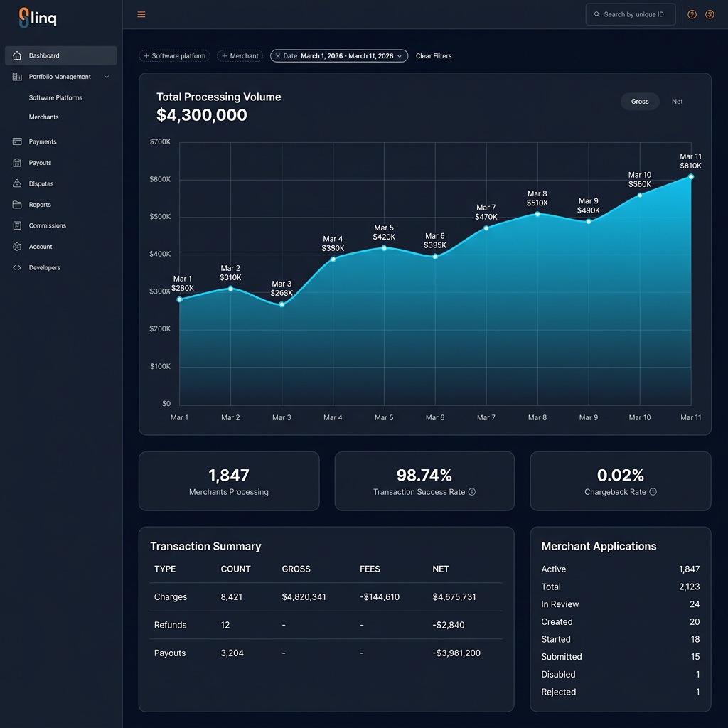Click the Disabled applications row
Viewport: 728px width, 728px height.
[620, 674]
